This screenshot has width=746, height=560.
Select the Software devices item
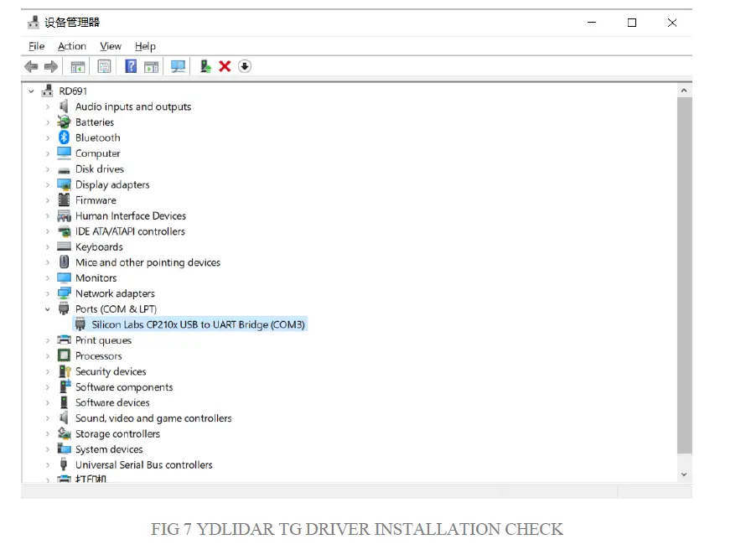[x=112, y=402]
